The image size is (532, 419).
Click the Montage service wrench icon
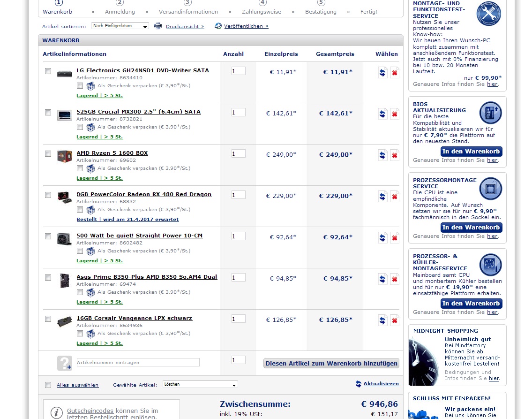tap(489, 13)
